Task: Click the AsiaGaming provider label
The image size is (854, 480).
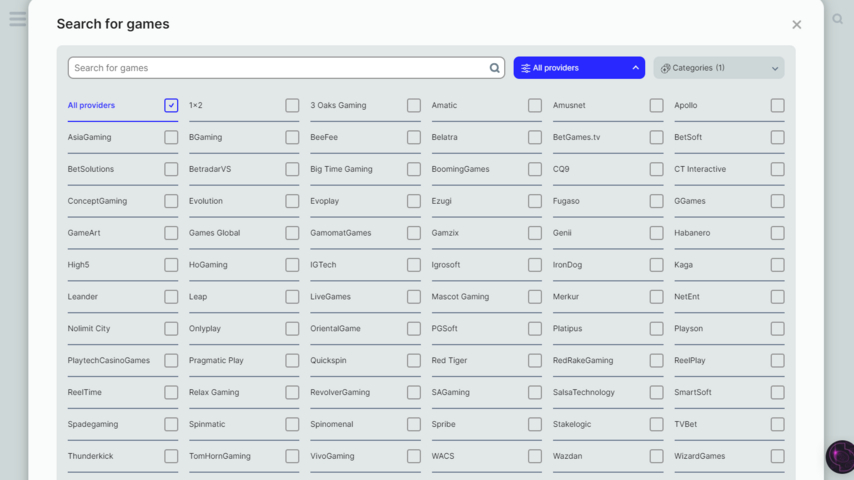Action: [x=89, y=137]
